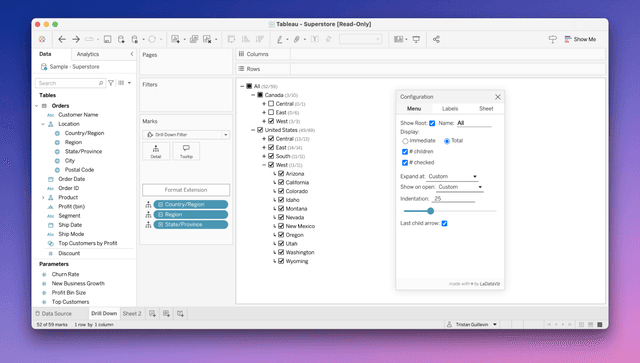Image resolution: width=640 pixels, height=363 pixels.
Task: Click the Tooltip marks button
Action: click(x=186, y=151)
